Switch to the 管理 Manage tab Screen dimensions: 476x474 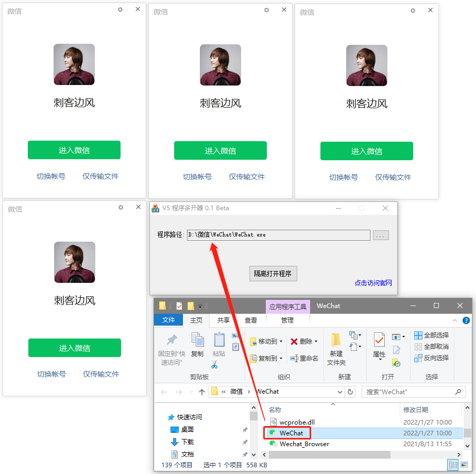point(287,320)
